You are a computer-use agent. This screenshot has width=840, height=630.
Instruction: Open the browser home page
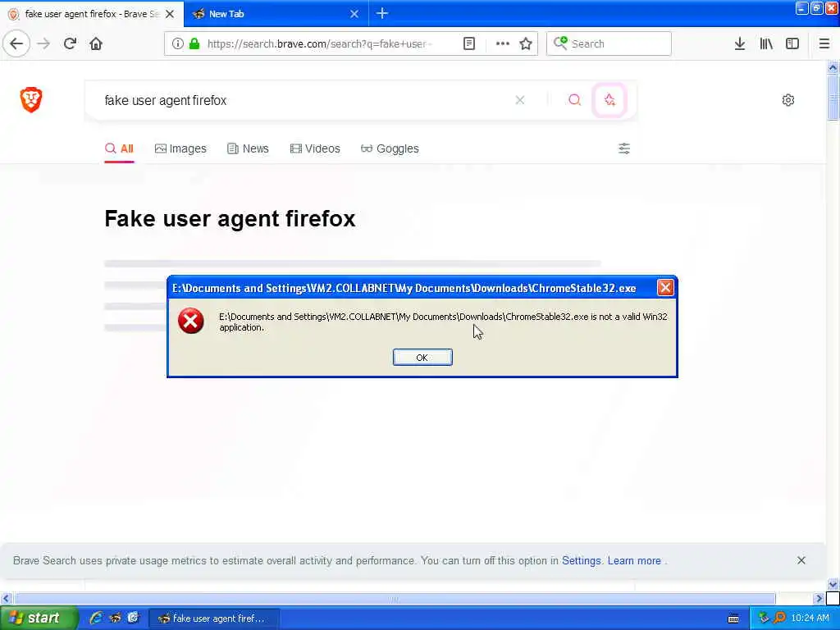coord(96,43)
